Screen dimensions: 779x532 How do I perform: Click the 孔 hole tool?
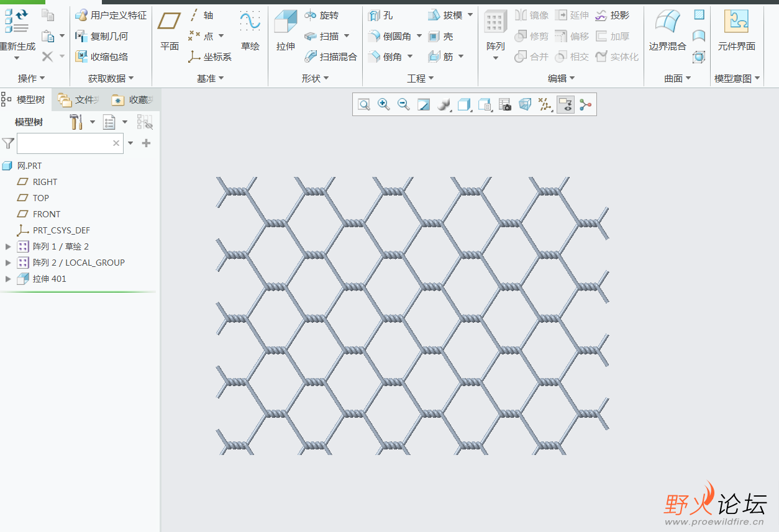tap(380, 16)
